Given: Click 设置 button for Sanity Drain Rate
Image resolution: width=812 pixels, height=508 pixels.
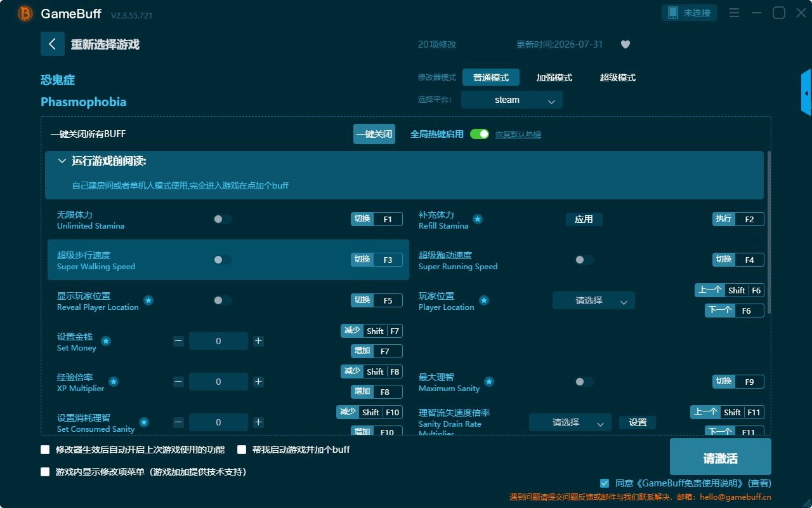Looking at the screenshot, I should click(638, 422).
